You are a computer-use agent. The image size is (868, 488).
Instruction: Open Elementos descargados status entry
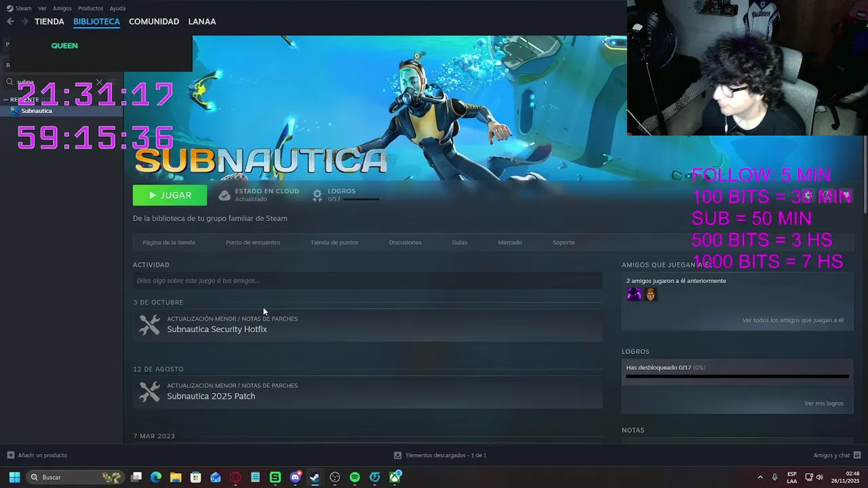(x=441, y=455)
